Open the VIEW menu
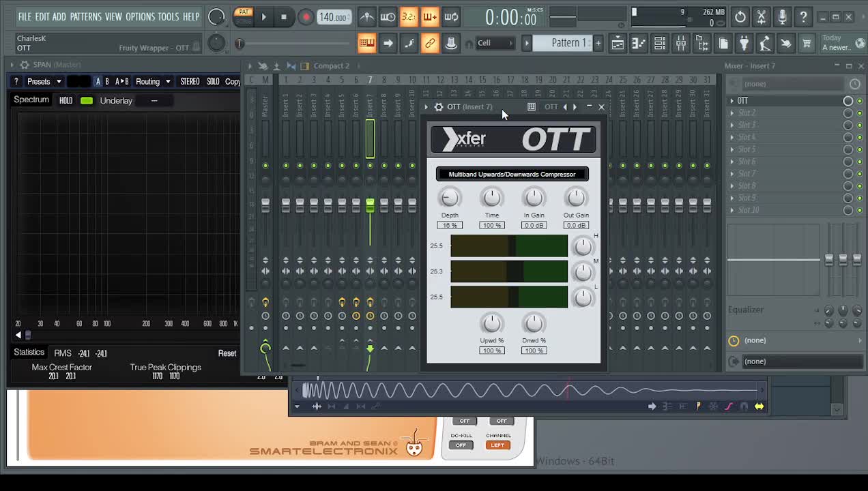The height and width of the screenshot is (491, 868). click(x=113, y=16)
